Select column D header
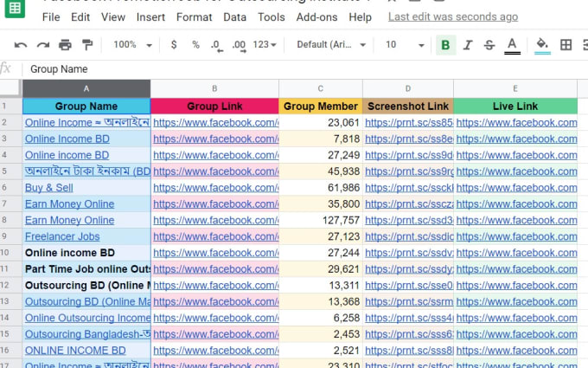The image size is (588, 368). click(408, 89)
